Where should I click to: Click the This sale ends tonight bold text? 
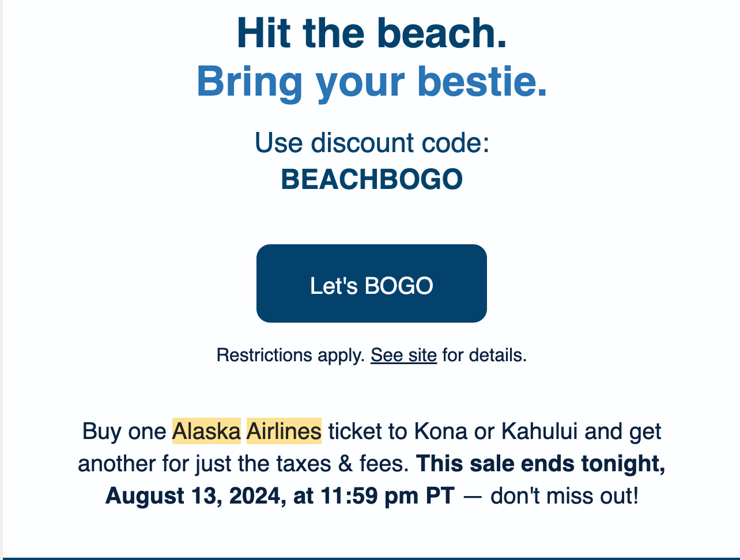tap(542, 463)
